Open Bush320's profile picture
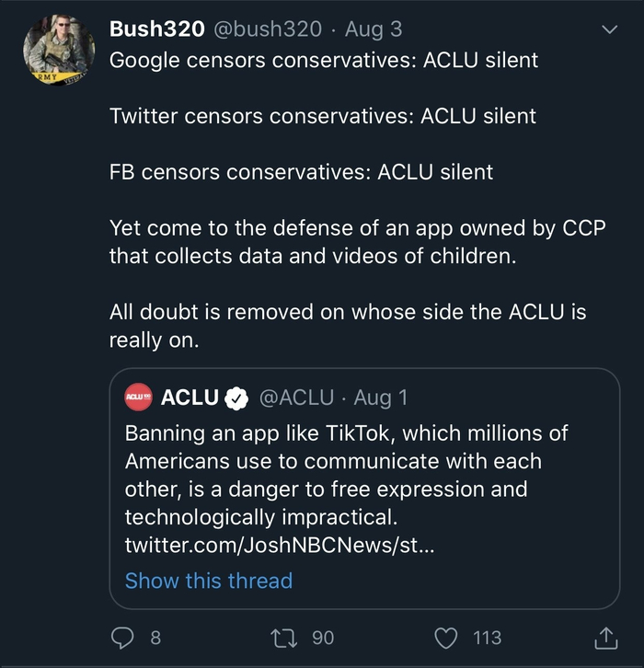Image resolution: width=644 pixels, height=668 pixels. tap(56, 51)
